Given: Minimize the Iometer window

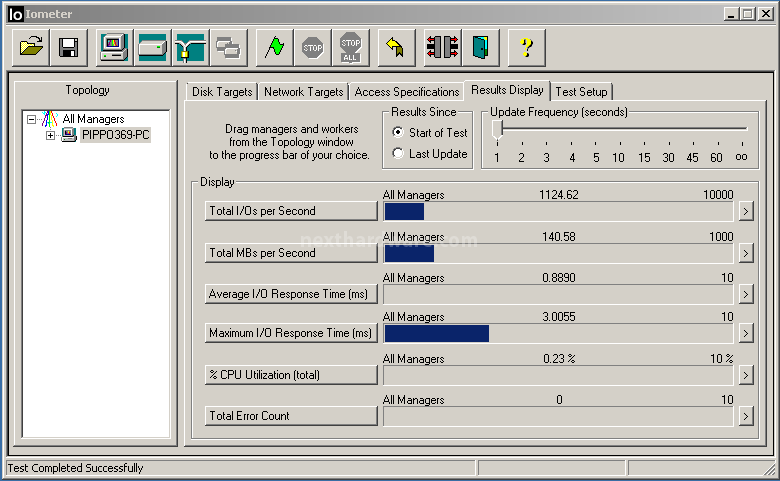Looking at the screenshot, I should 730,14.
